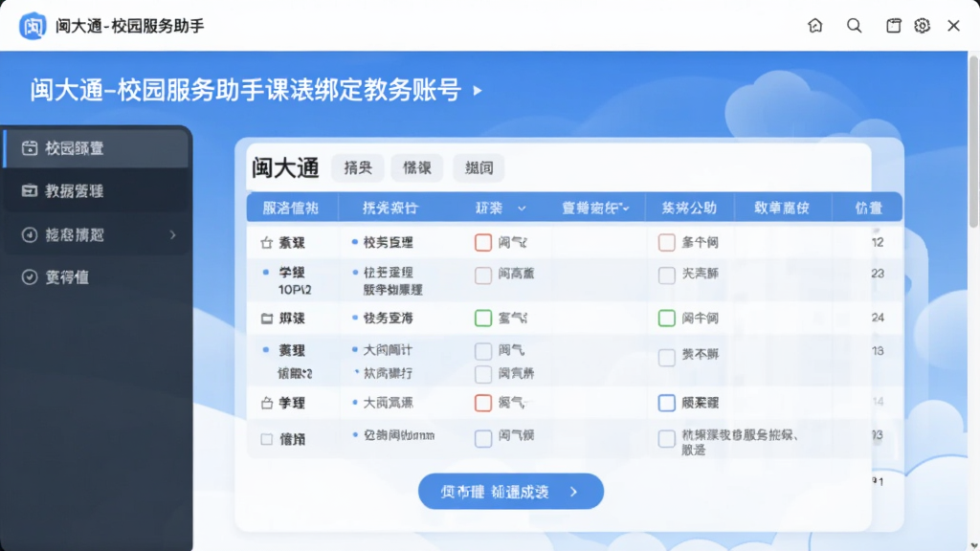
Task: Tick the gray third-column checkbox in row 23
Action: [483, 275]
